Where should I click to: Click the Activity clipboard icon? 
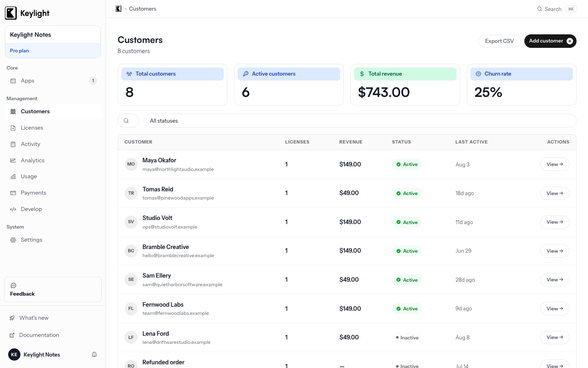click(13, 144)
